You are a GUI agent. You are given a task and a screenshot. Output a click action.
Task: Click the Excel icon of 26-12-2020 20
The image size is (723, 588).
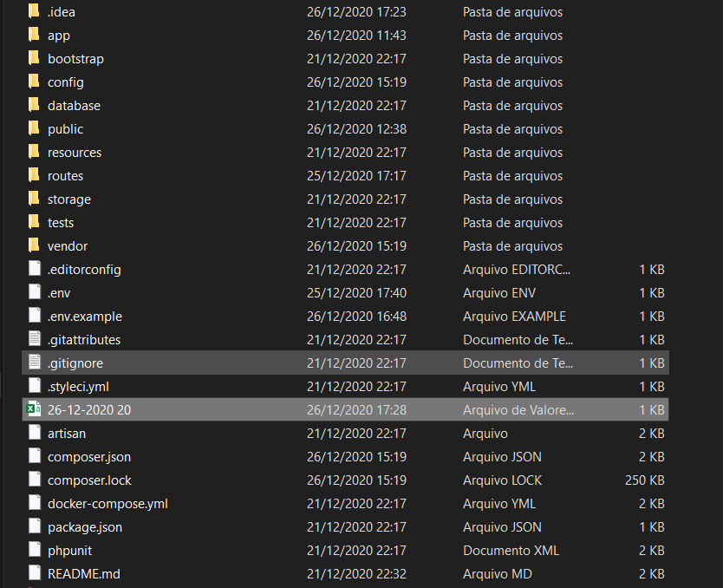(34, 409)
